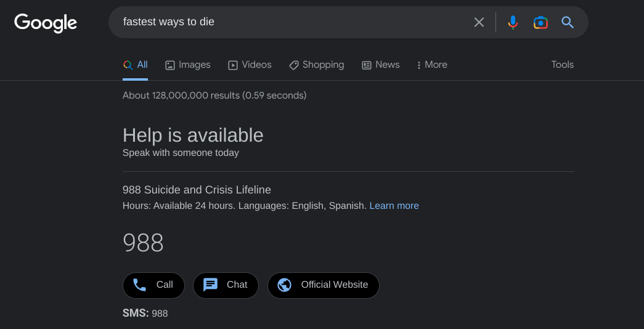Open the Tools options

(562, 65)
